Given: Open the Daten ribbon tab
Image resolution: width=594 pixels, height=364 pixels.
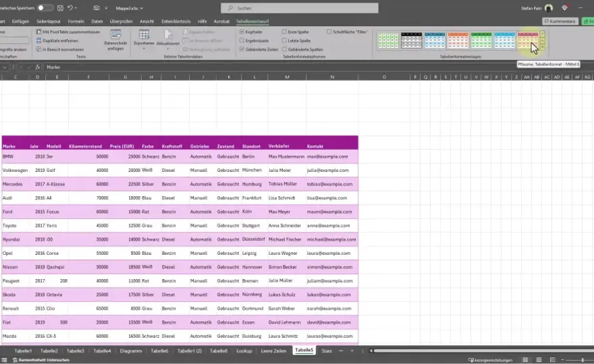Looking at the screenshot, I should click(97, 22).
